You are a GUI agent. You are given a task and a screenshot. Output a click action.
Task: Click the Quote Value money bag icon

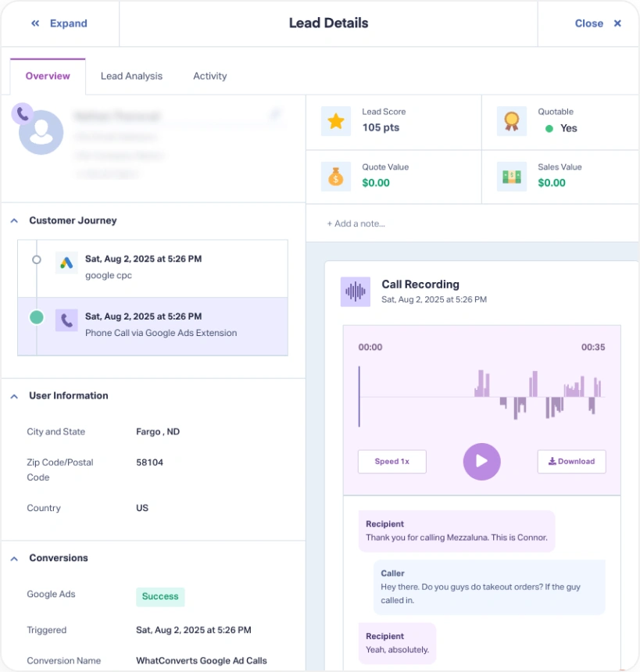[x=336, y=176]
